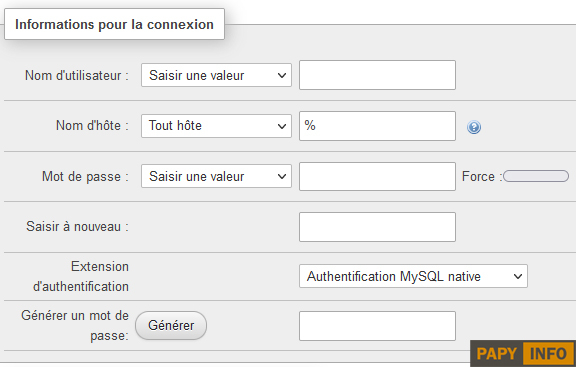576x367 pixels.
Task: Click the Informations pour la connexion legend
Action: pyautogui.click(x=114, y=24)
